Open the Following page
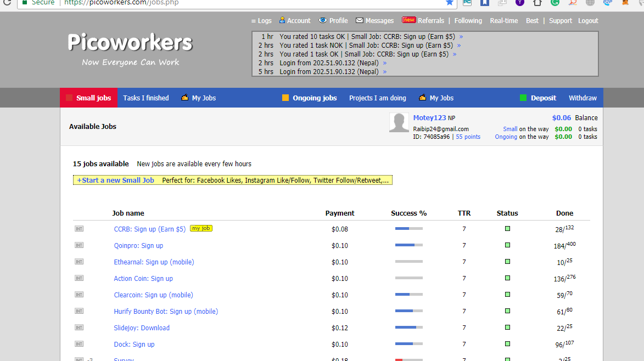The width and height of the screenshot is (644, 361). [x=468, y=20]
